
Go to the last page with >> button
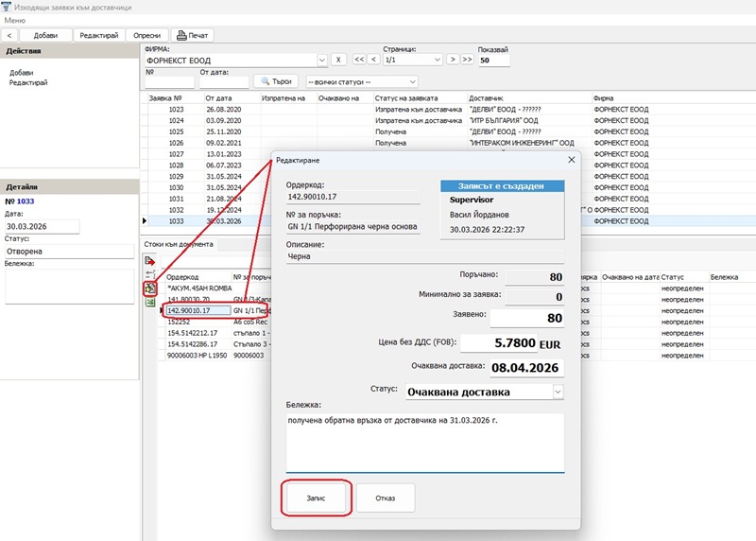[467, 60]
